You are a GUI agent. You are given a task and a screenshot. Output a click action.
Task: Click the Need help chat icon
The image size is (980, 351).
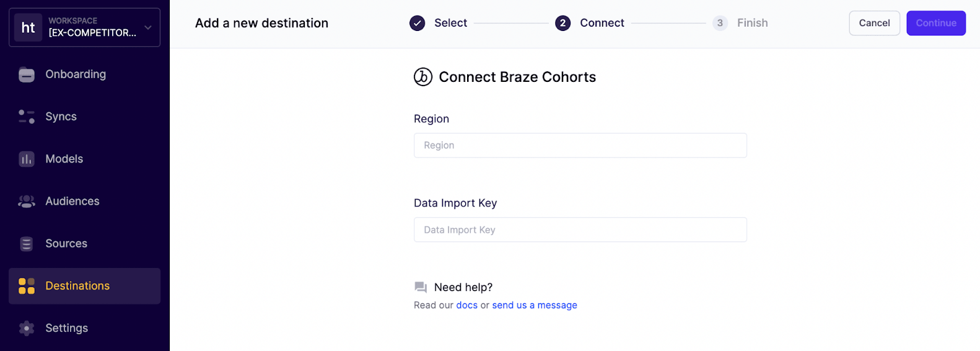pos(421,287)
